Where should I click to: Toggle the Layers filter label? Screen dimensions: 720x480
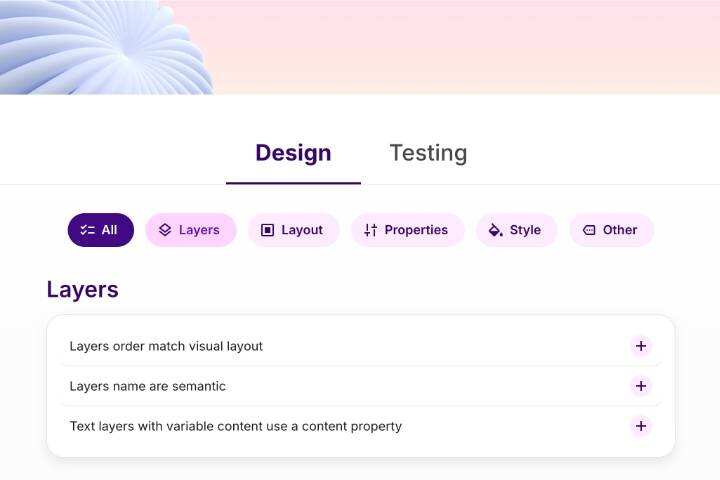[x=199, y=230]
